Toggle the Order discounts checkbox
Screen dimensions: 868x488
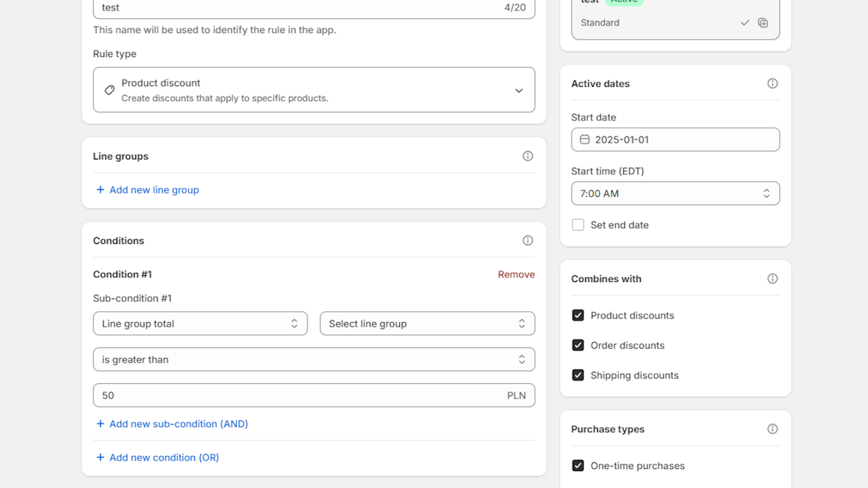pyautogui.click(x=578, y=345)
